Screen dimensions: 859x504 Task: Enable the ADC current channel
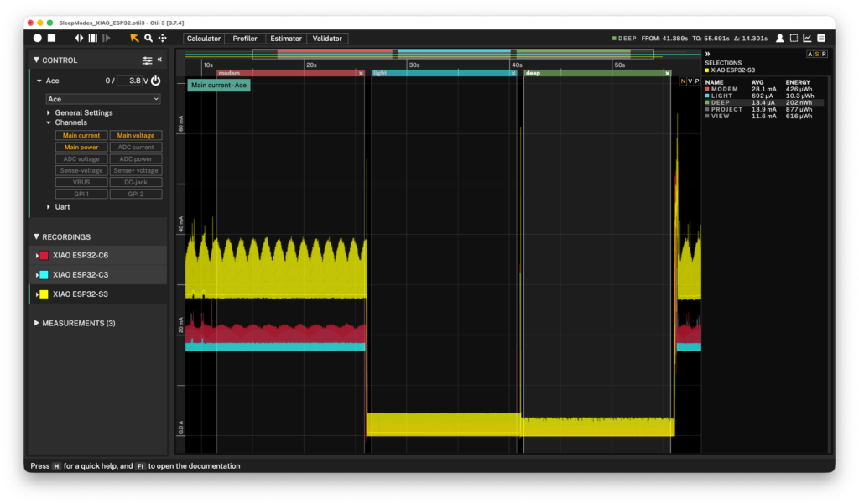pyautogui.click(x=135, y=147)
